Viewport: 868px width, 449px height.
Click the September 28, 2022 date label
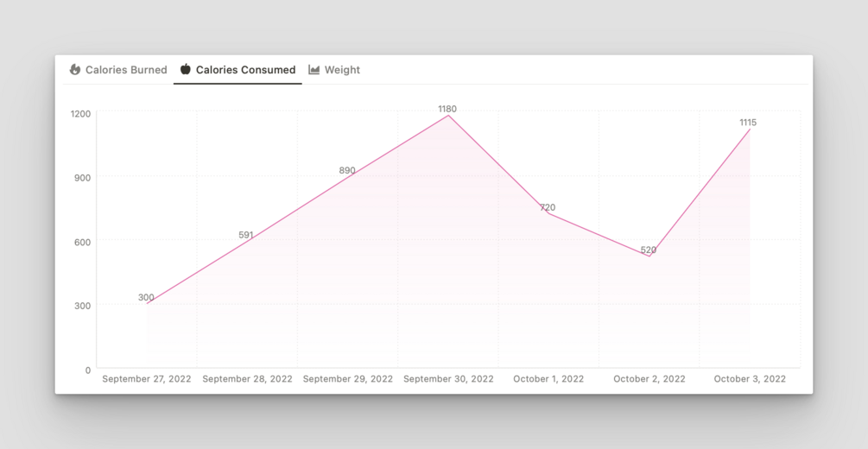pyautogui.click(x=248, y=379)
